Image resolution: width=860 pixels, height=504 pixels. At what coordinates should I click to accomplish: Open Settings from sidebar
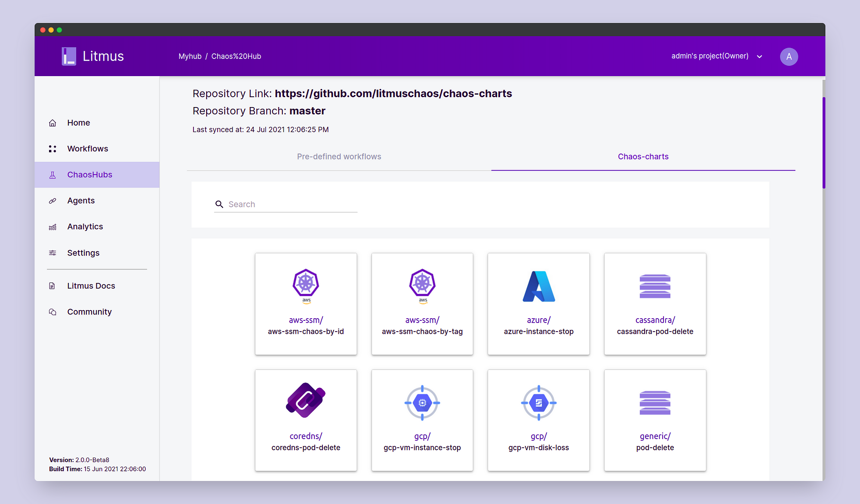pyautogui.click(x=97, y=253)
